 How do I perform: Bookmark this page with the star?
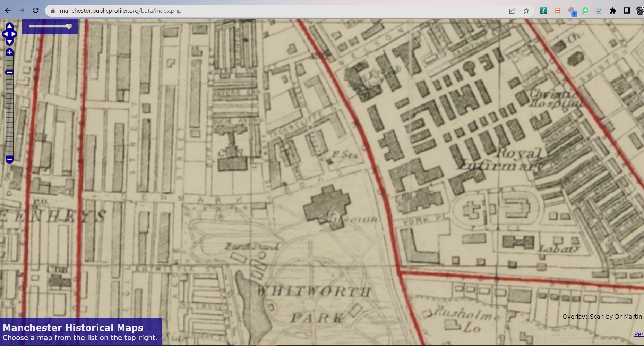(526, 11)
